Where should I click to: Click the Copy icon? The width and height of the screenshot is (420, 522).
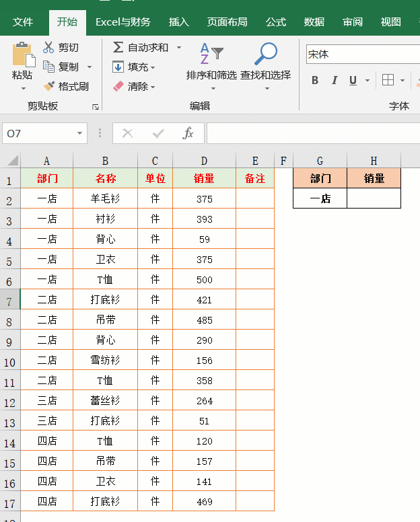48,67
